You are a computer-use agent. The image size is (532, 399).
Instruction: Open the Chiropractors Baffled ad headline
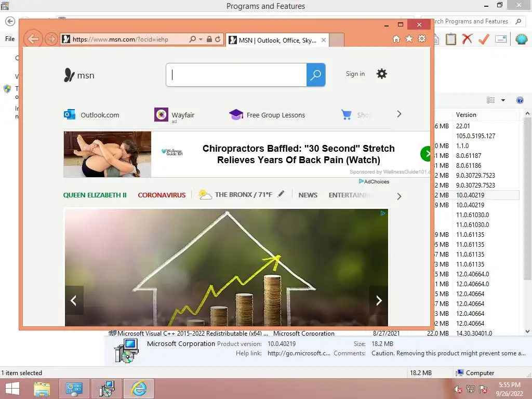coord(299,154)
